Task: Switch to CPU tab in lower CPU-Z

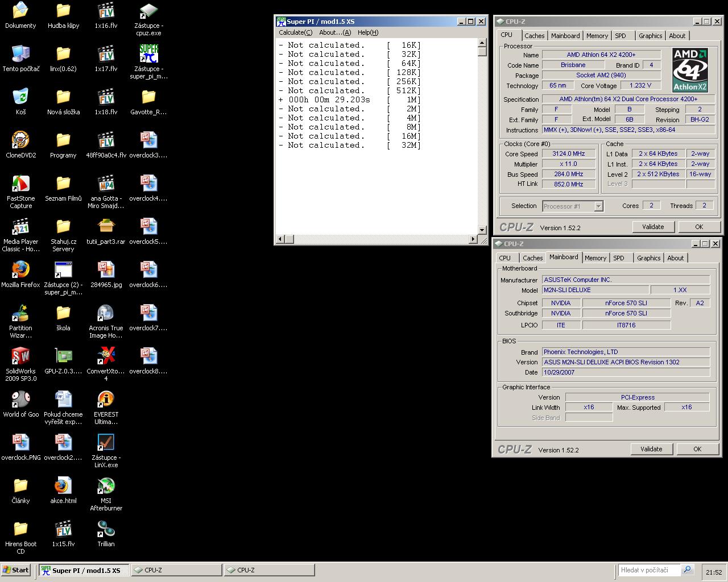Action: tap(505, 258)
